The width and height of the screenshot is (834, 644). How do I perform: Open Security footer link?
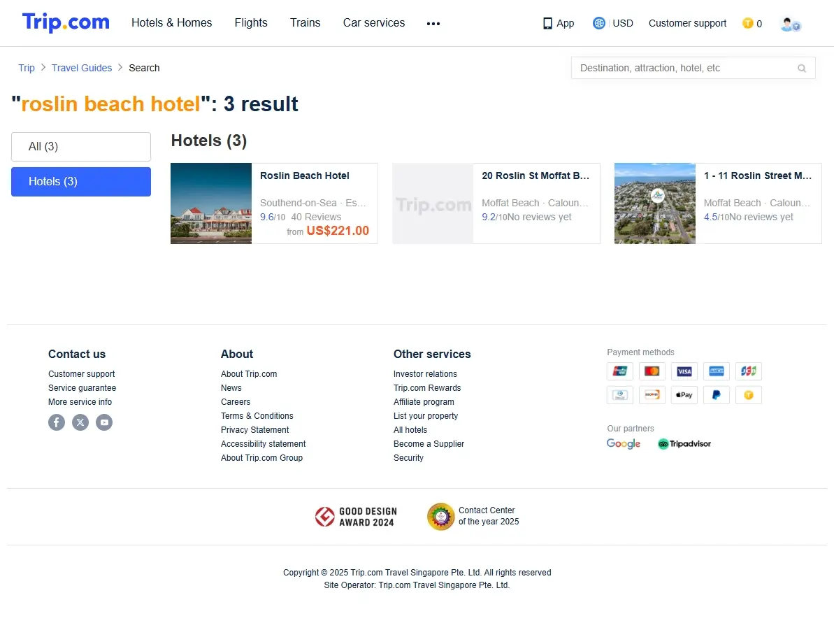(408, 458)
